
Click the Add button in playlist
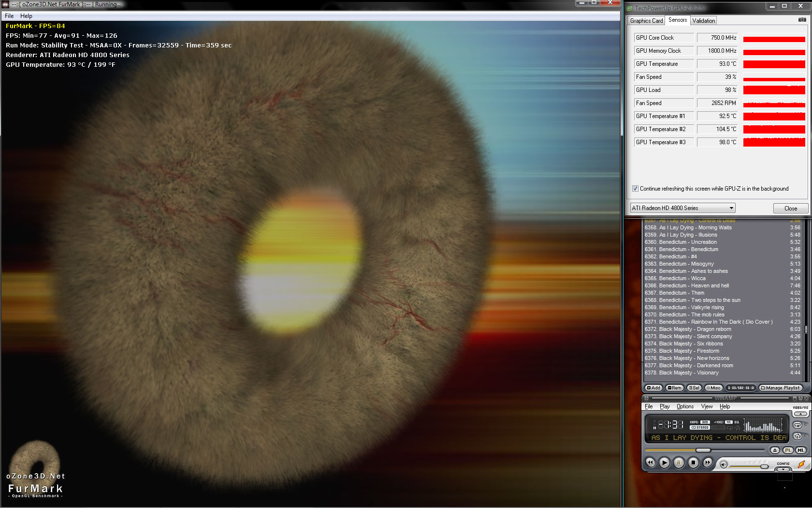pyautogui.click(x=653, y=388)
